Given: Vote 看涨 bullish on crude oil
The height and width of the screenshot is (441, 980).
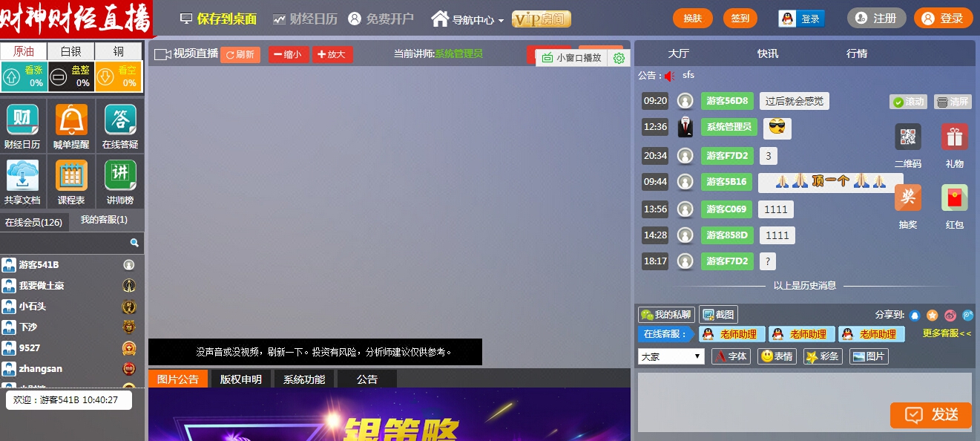Looking at the screenshot, I should tap(24, 76).
